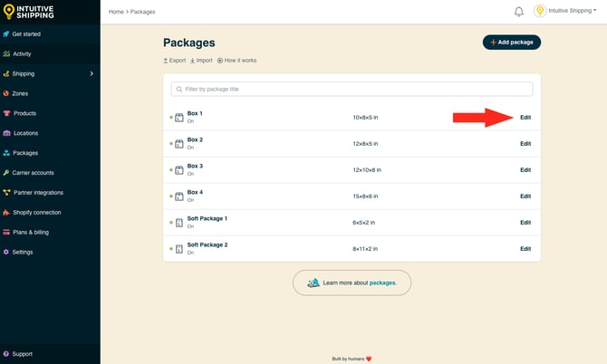The width and height of the screenshot is (607, 364).
Task: Click the Learn more illustration icon
Action: [x=313, y=283]
